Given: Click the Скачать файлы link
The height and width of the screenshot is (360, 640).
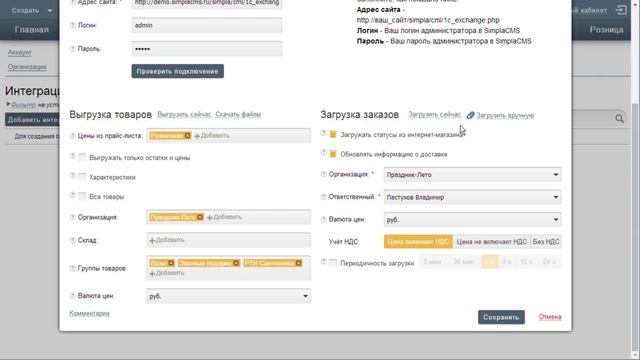Looking at the screenshot, I should click(238, 114).
